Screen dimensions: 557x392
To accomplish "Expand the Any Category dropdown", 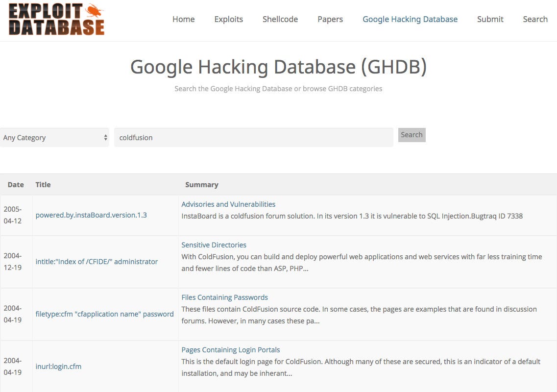I will click(x=54, y=138).
